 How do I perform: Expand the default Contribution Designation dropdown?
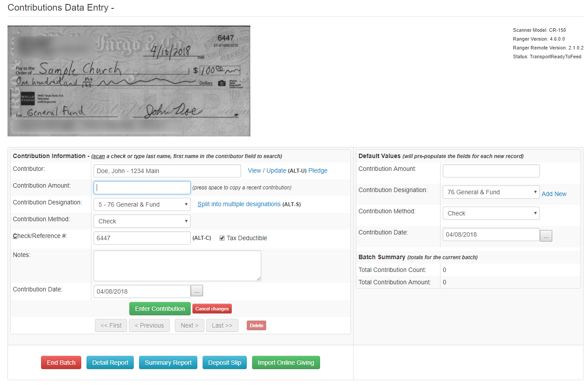click(491, 192)
